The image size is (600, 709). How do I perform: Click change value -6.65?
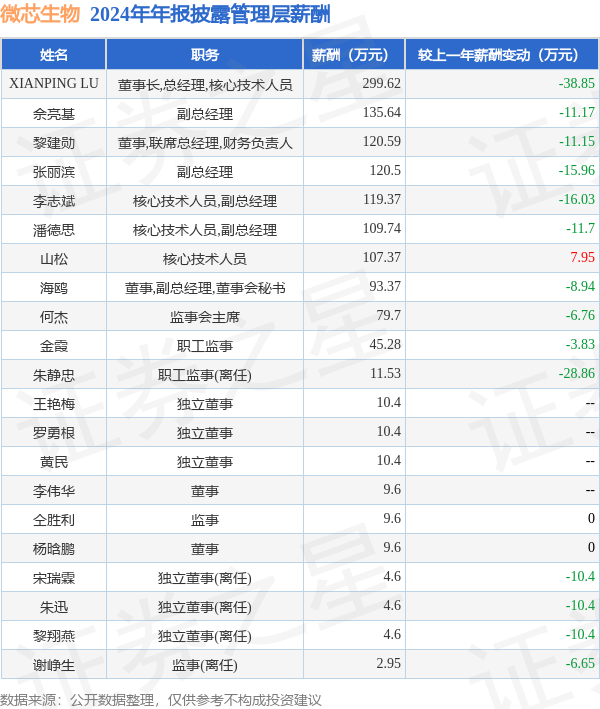[x=580, y=662]
